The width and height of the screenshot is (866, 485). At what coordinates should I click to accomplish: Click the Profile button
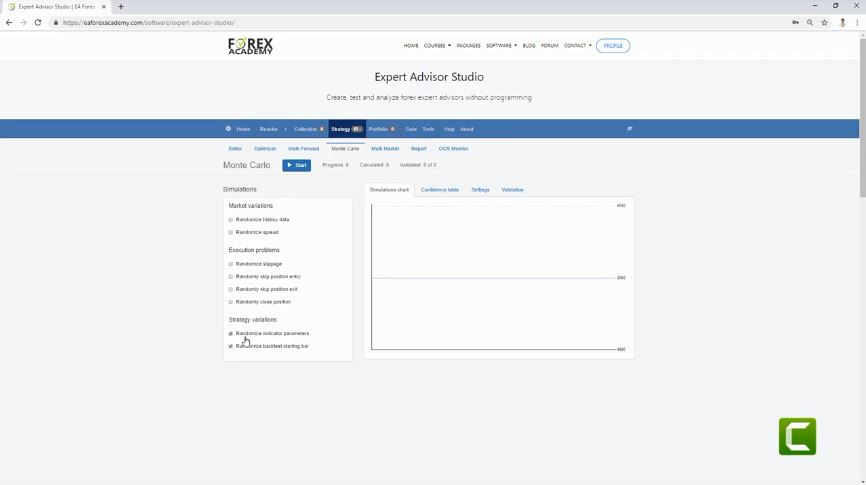(x=612, y=46)
